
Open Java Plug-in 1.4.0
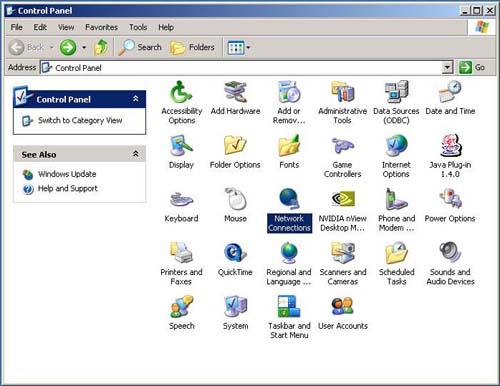coord(450,156)
